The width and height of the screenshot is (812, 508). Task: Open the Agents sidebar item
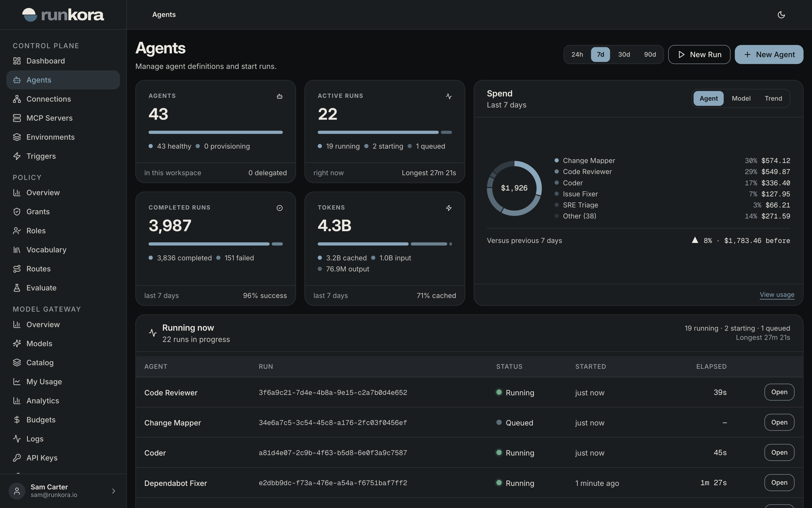pyautogui.click(x=63, y=80)
